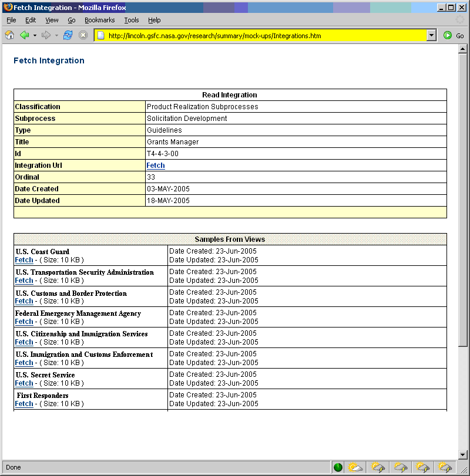Click the page icon in the address bar
Screen dimensions: 470x476
(101, 36)
